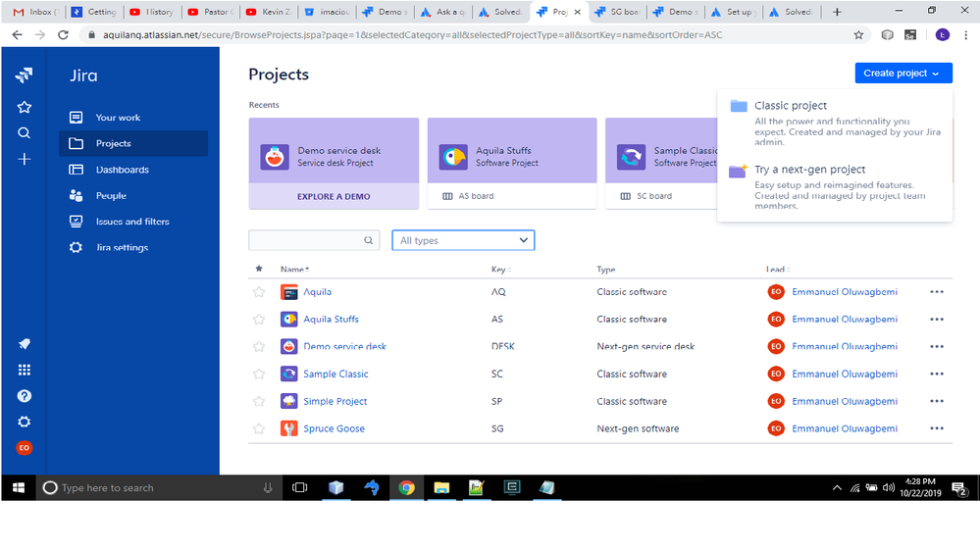980x551 pixels.
Task: Open Jira settings in sidebar
Action: tap(133, 248)
